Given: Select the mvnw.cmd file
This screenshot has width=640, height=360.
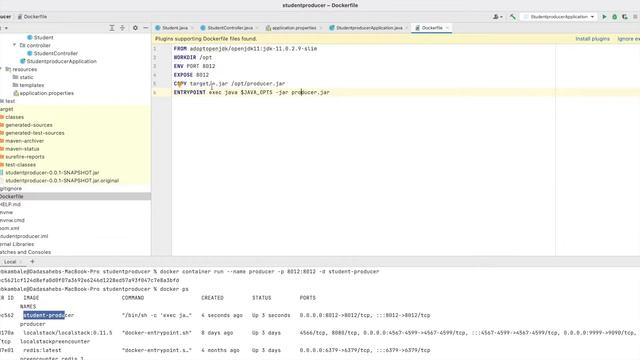Looking at the screenshot, I should (12, 220).
